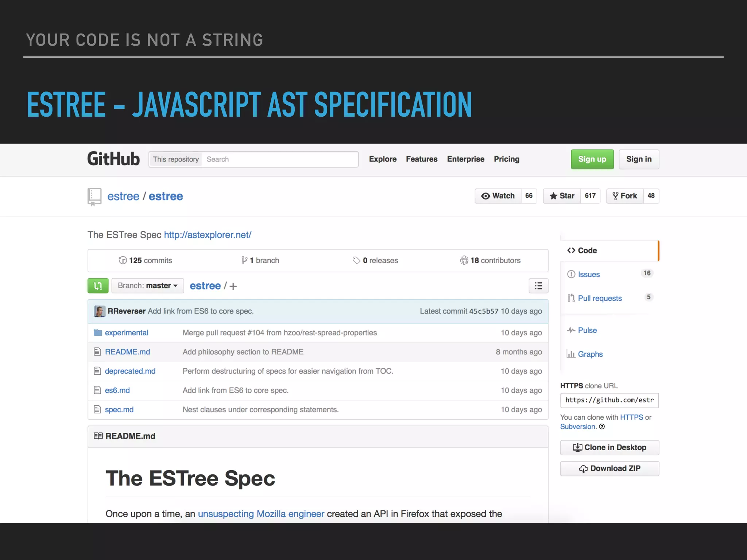Viewport: 747px width, 560px height.
Task: Expand the Branch: master dropdown
Action: 147,286
